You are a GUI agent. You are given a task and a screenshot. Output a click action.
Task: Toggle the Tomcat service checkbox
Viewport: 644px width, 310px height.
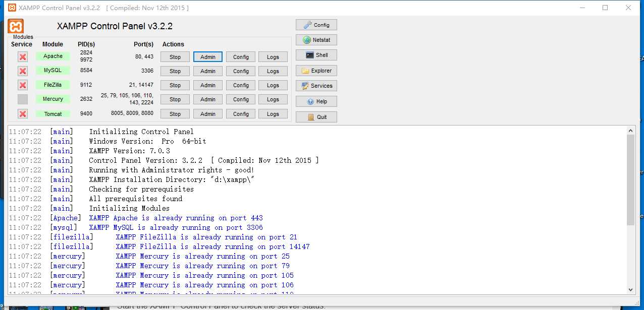[x=23, y=114]
